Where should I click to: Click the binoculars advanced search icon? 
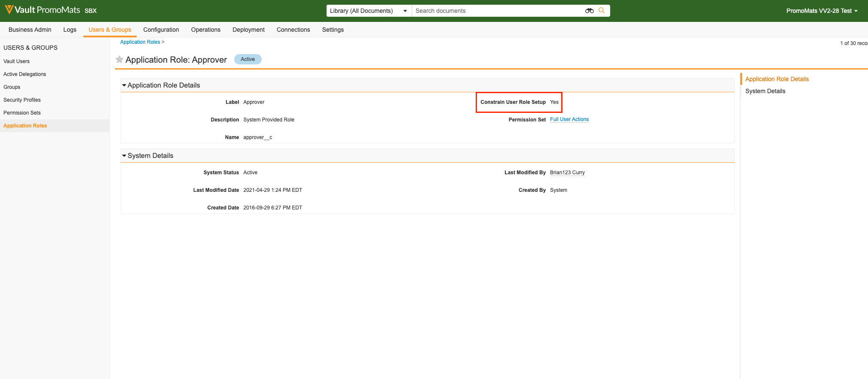coord(589,11)
